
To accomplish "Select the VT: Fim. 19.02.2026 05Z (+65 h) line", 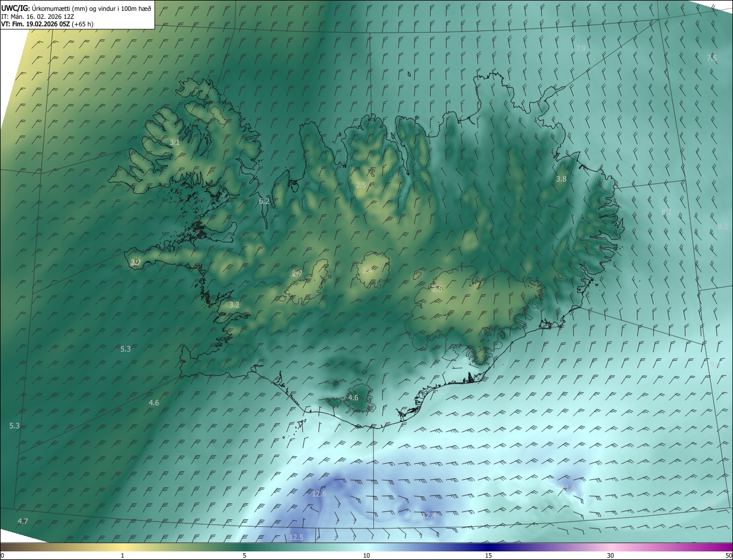I will coord(48,24).
